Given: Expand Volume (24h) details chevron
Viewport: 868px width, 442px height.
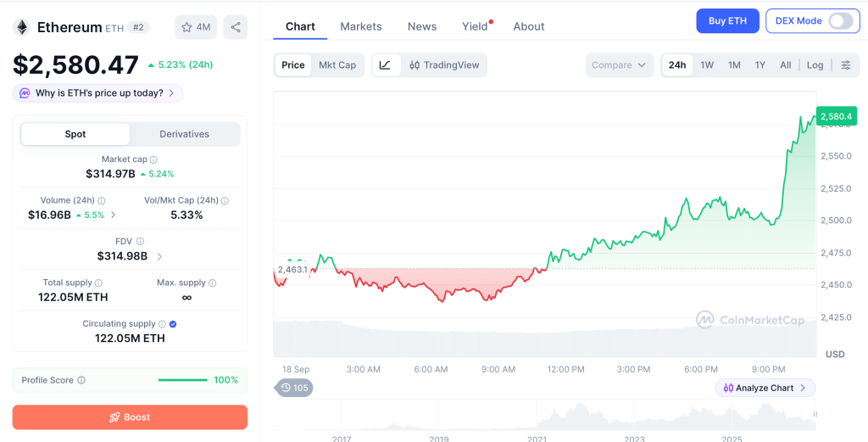Looking at the screenshot, I should coord(114,215).
